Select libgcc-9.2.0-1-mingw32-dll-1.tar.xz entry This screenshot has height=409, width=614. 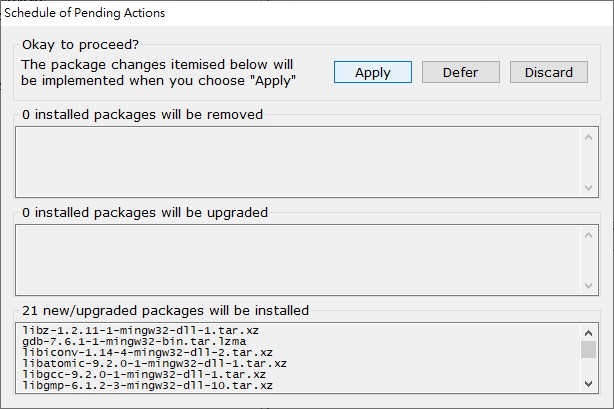(144, 374)
